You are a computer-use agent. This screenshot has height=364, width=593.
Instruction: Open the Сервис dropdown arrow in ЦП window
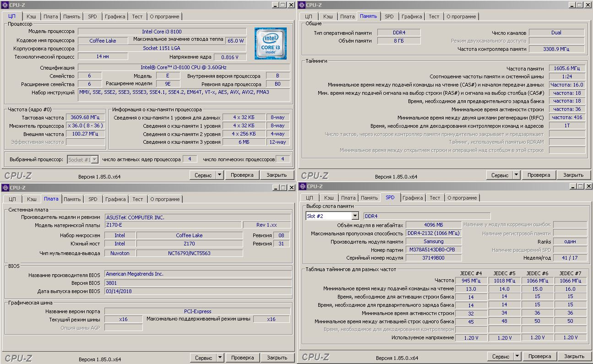219,175
